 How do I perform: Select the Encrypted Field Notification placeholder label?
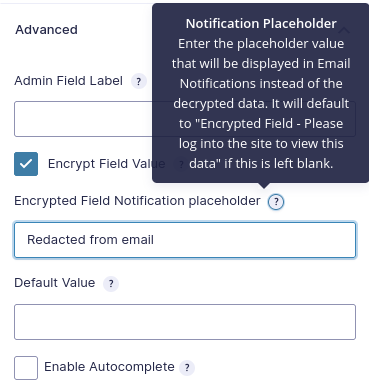tap(137, 201)
